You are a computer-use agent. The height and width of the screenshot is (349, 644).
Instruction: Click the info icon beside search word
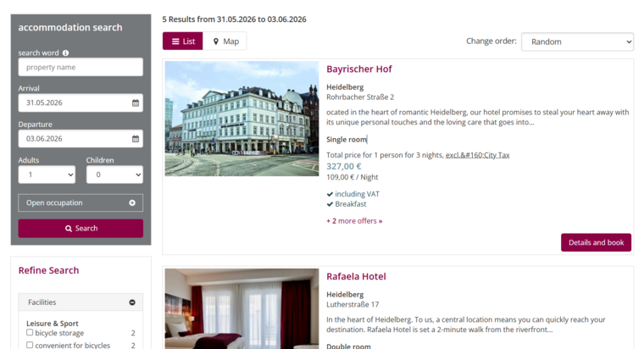[x=66, y=53]
